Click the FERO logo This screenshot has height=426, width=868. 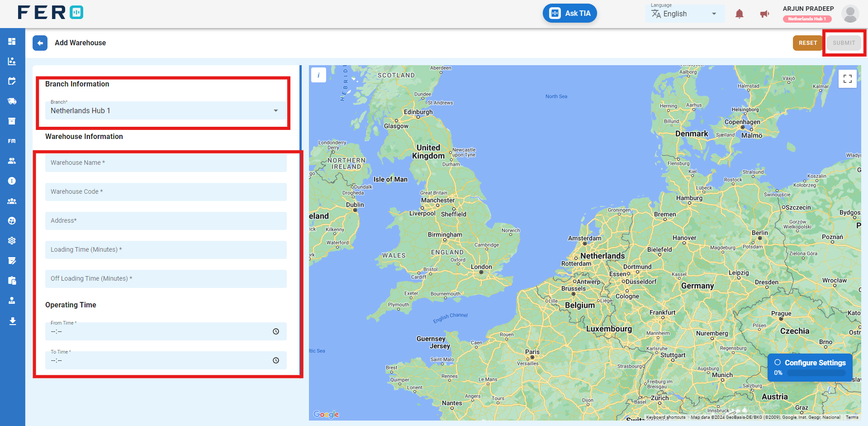tap(50, 12)
